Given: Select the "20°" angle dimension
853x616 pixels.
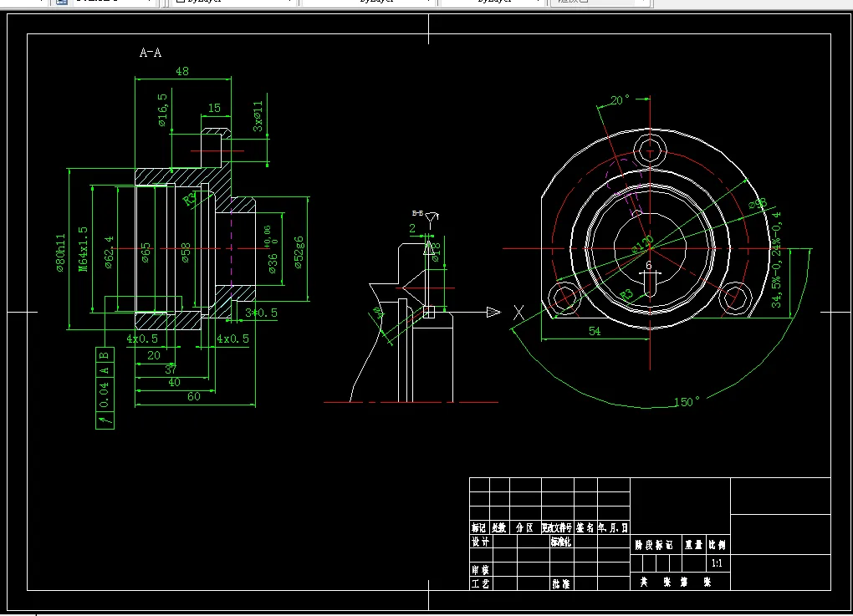Looking at the screenshot, I should pyautogui.click(x=620, y=100).
